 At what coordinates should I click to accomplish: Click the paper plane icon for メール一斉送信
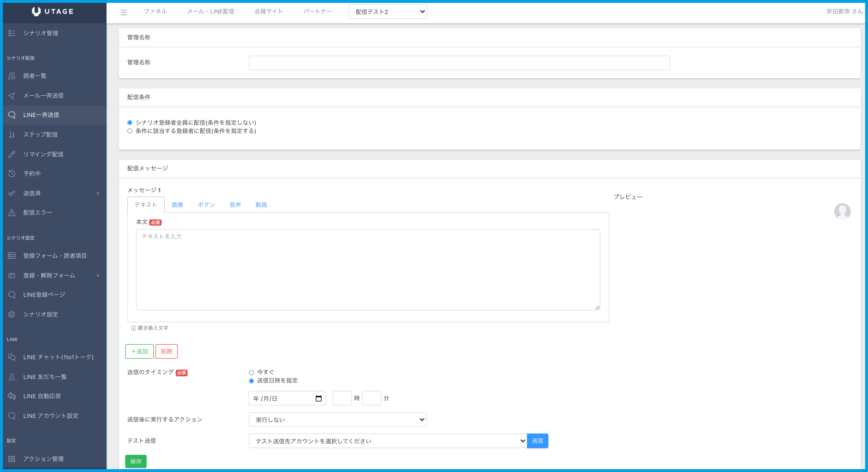pos(12,96)
